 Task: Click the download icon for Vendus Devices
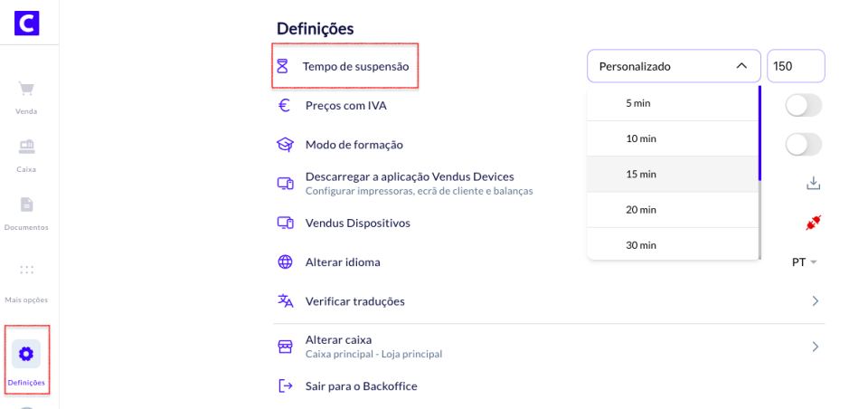click(813, 183)
